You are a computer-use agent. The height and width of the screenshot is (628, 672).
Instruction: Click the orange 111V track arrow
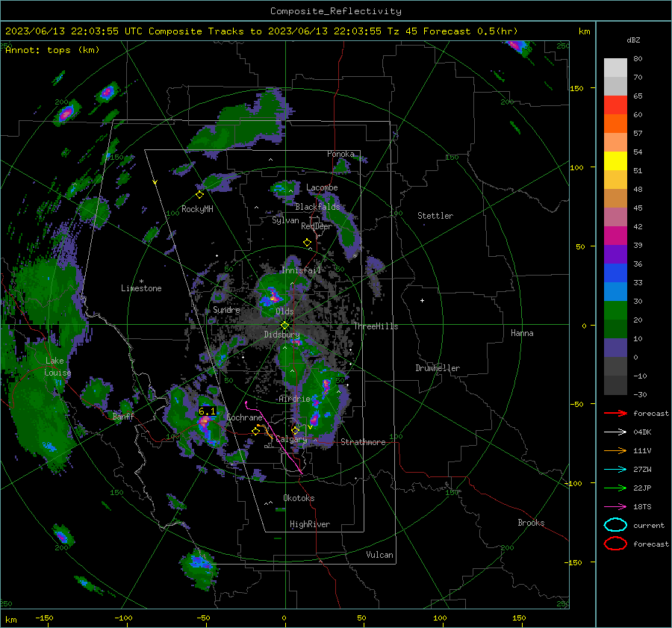[x=615, y=450]
